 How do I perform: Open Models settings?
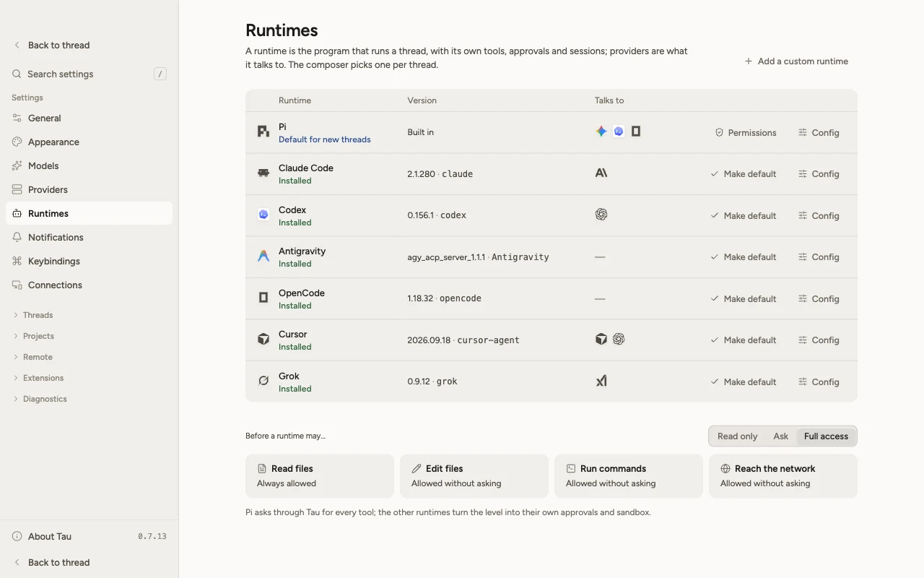click(89, 165)
